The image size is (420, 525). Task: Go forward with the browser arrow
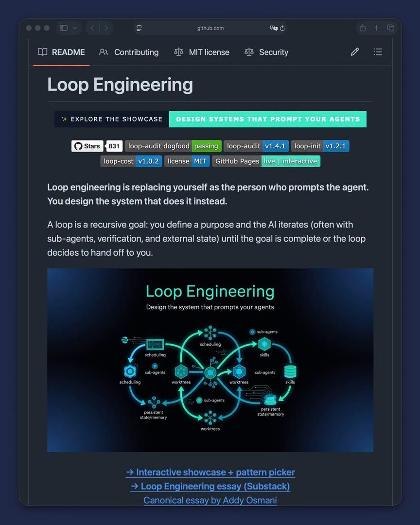106,28
